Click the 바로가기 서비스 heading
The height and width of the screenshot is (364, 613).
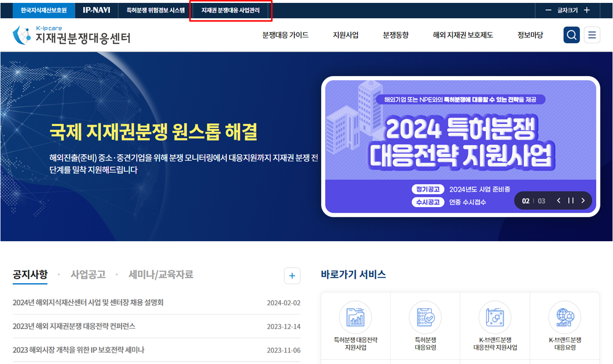353,274
